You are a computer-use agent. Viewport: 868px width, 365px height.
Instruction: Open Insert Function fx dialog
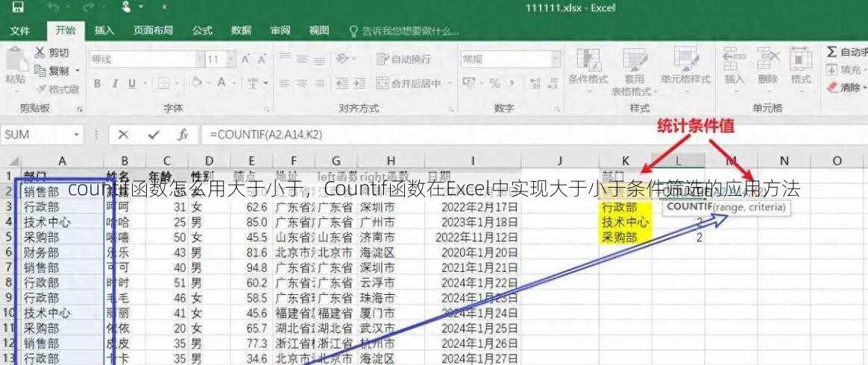(183, 134)
